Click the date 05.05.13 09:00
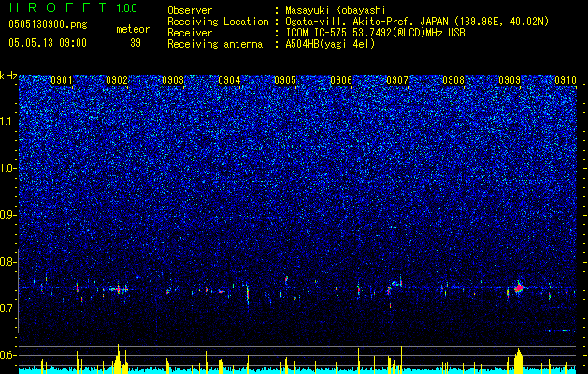588x374 pixels. [x=48, y=43]
